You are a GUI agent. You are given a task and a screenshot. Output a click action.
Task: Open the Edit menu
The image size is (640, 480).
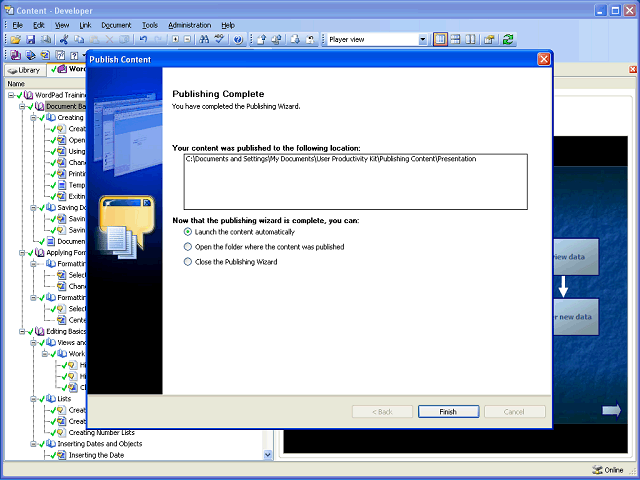(x=39, y=25)
